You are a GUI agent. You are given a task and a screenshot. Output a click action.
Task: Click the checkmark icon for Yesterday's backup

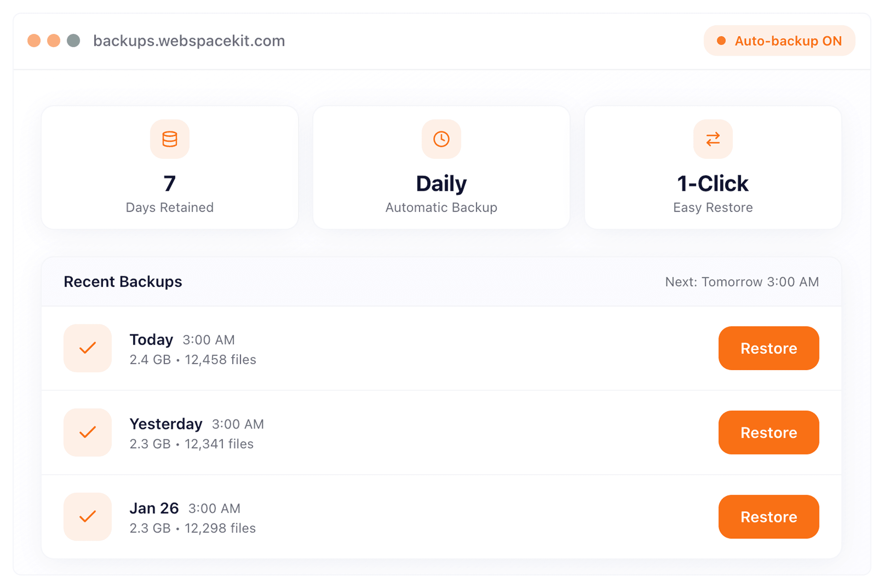click(x=88, y=432)
